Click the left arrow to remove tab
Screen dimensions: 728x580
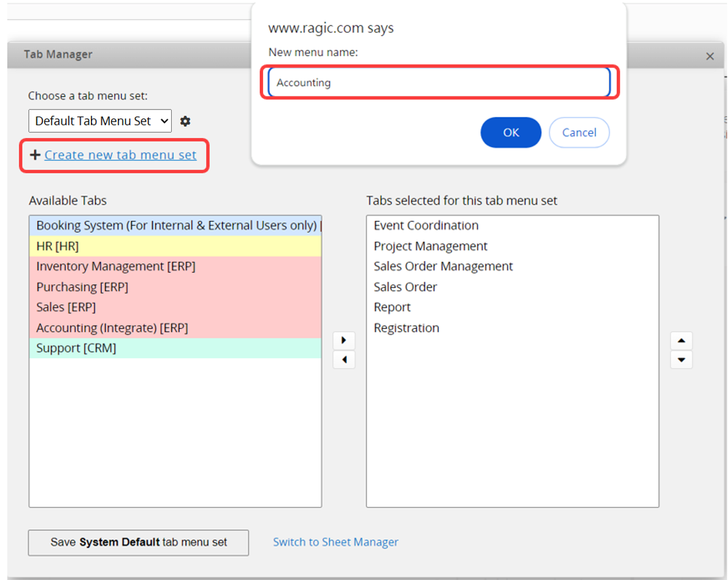(x=343, y=360)
